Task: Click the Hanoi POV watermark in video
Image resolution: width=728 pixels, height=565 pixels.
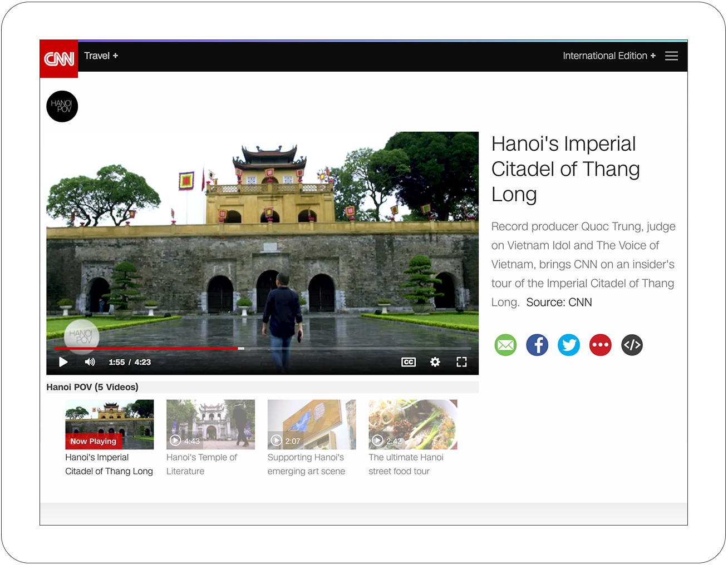Action: [x=81, y=336]
